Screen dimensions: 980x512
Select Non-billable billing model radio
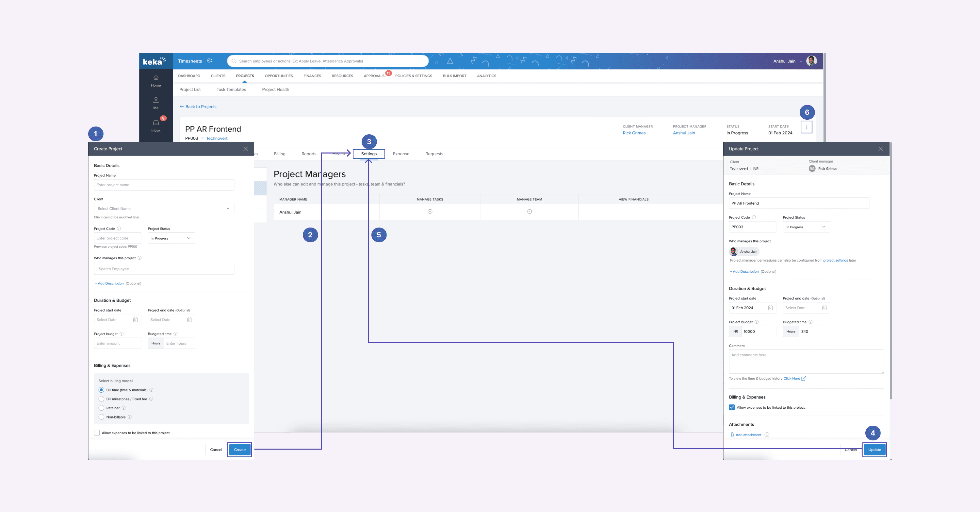coord(101,417)
